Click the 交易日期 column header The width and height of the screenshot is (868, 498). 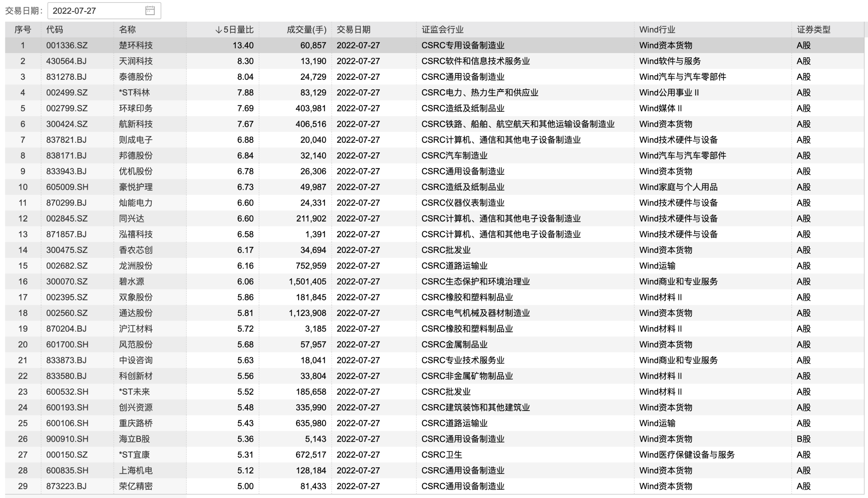[354, 30]
